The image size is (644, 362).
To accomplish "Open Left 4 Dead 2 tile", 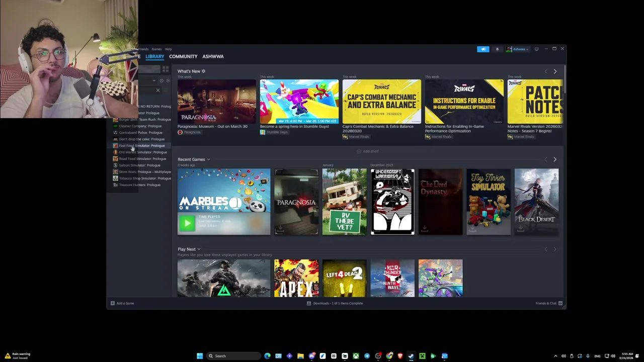I will click(344, 278).
